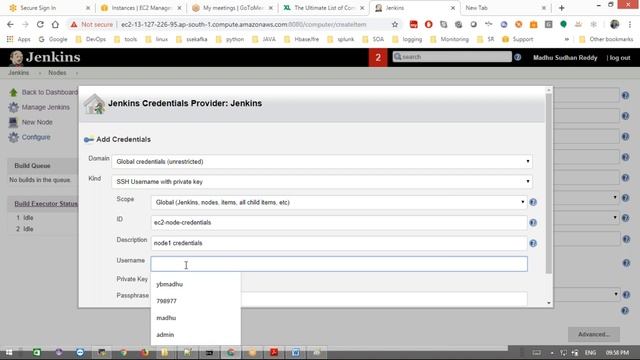Screen dimensions: 640x360
Task: Open the Apps grid shortcut in bookmarks bar
Action: [x=19, y=39]
